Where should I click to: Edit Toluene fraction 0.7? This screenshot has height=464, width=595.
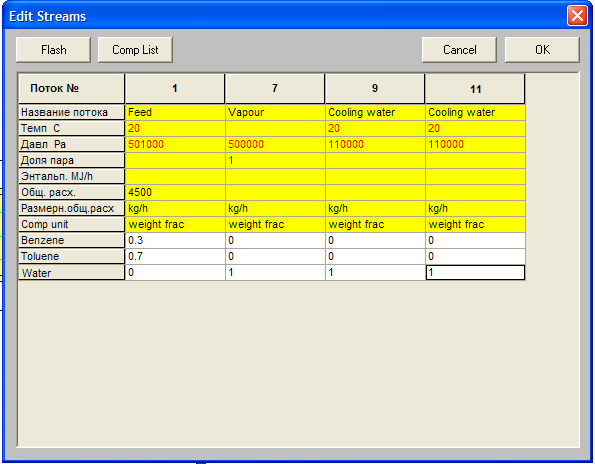(x=175, y=256)
